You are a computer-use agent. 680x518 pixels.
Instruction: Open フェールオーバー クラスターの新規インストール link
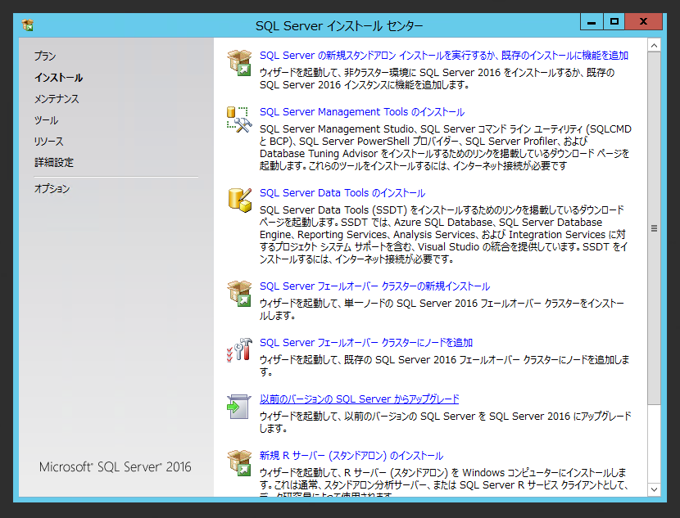[x=375, y=286]
